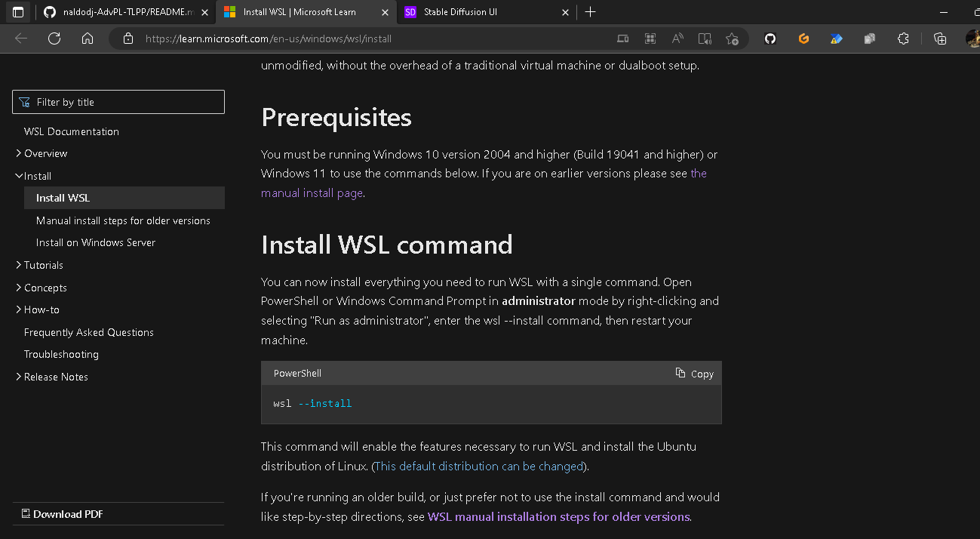
Task: Click the Copy button on the PowerShell code block
Action: tap(693, 373)
